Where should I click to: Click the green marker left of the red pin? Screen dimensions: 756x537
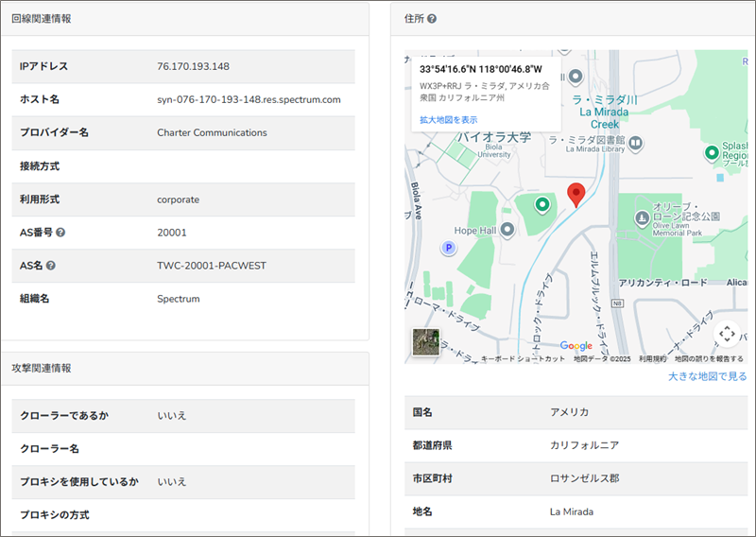click(x=541, y=204)
